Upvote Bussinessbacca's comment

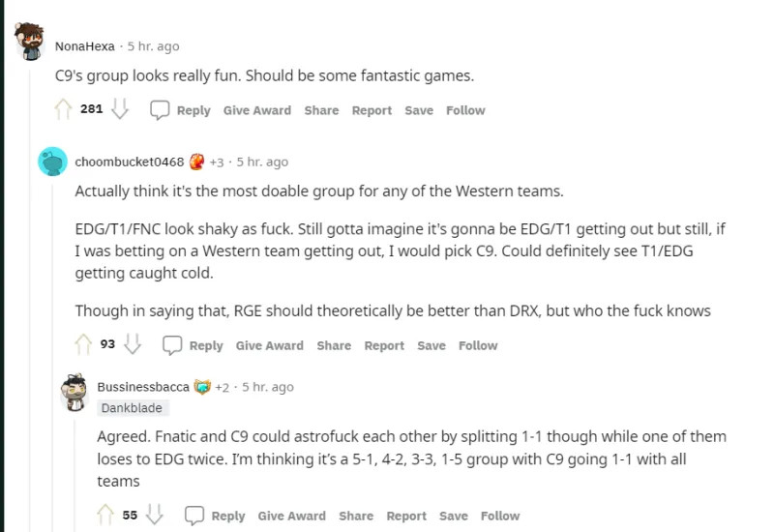(107, 516)
